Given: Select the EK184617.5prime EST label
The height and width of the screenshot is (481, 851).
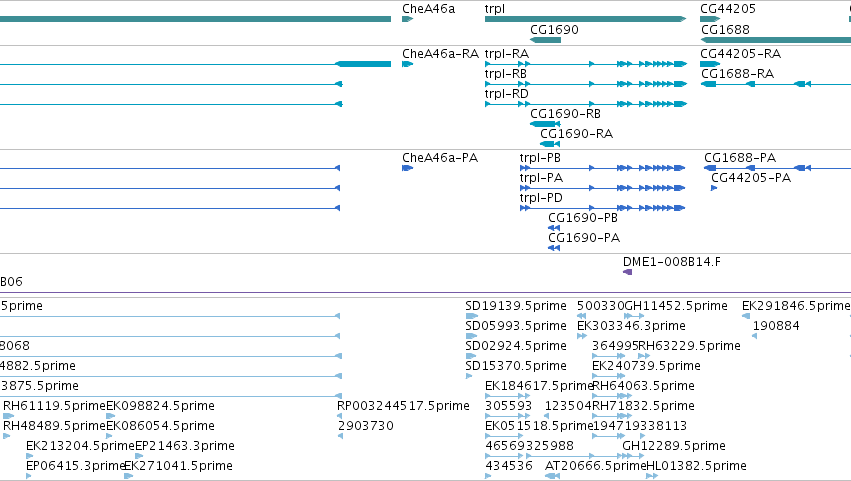Looking at the screenshot, I should (539, 386).
